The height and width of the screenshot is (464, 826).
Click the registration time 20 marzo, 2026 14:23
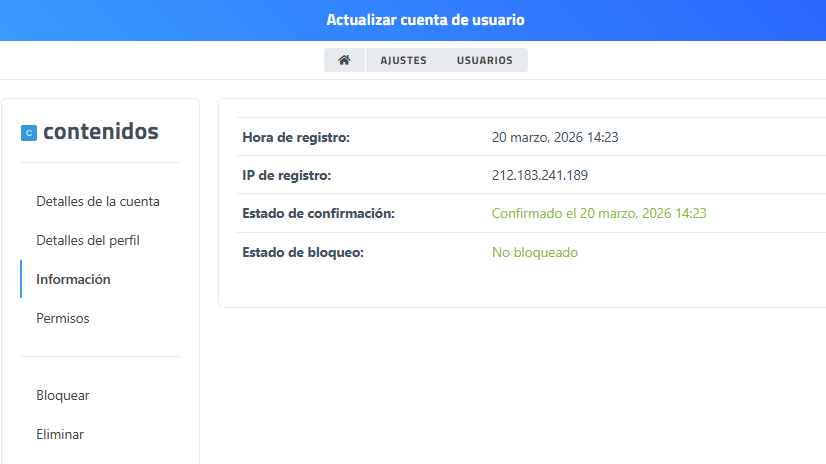[x=555, y=137]
